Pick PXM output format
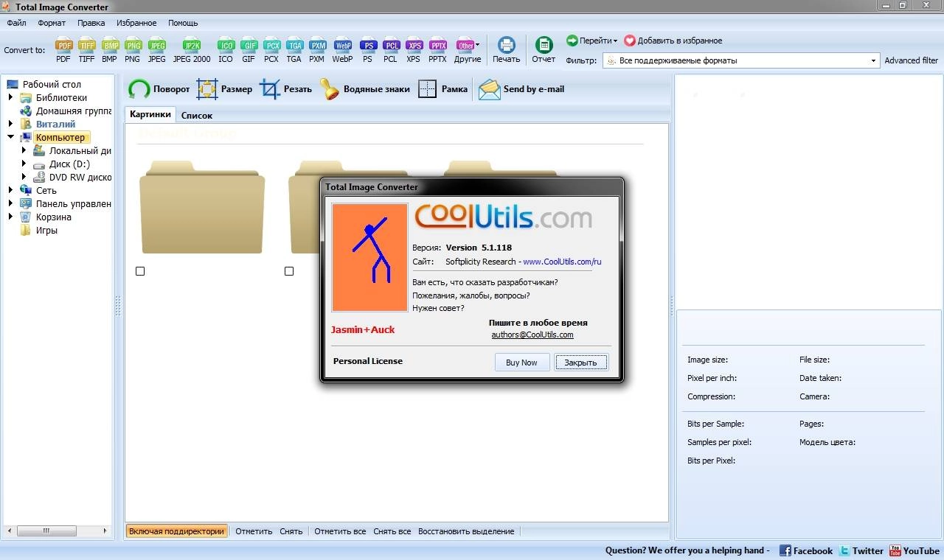 click(x=317, y=50)
